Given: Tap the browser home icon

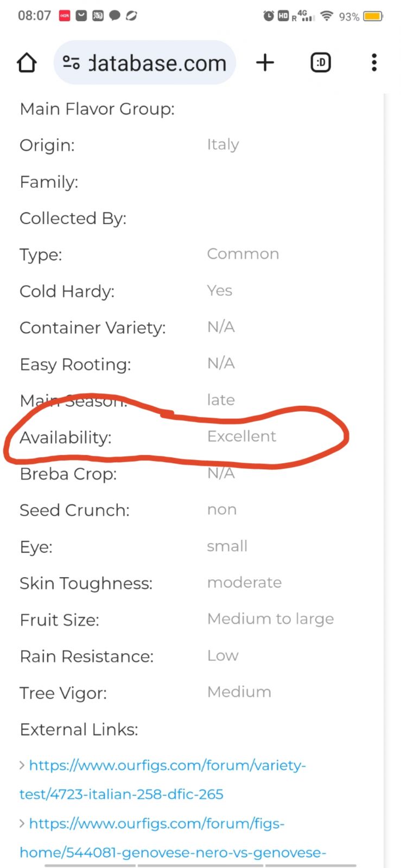Looking at the screenshot, I should click(27, 63).
